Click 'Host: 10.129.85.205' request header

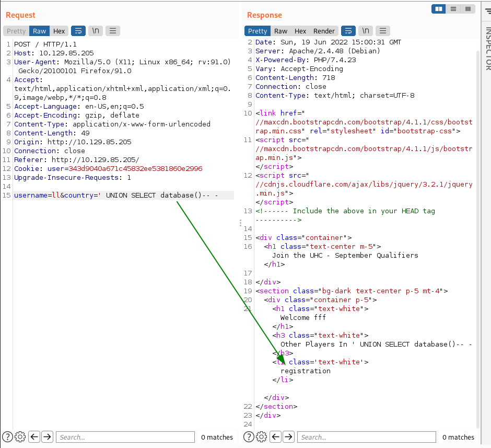[54, 53]
